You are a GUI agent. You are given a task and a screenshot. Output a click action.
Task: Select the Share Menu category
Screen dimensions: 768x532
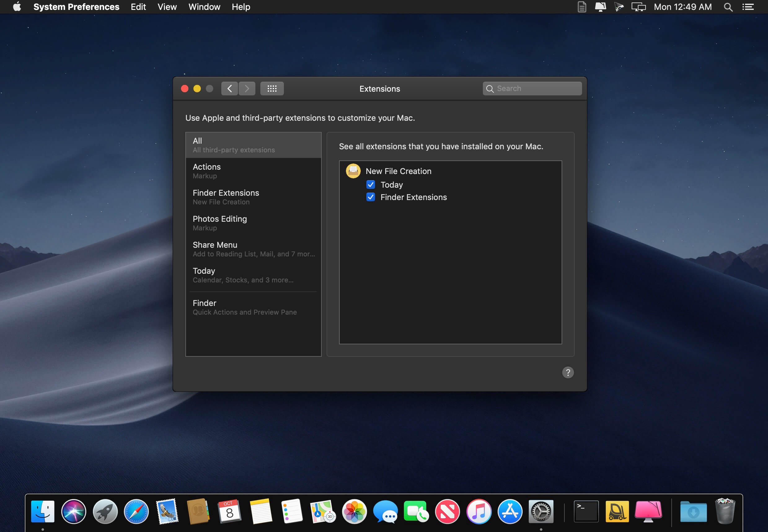(x=253, y=249)
